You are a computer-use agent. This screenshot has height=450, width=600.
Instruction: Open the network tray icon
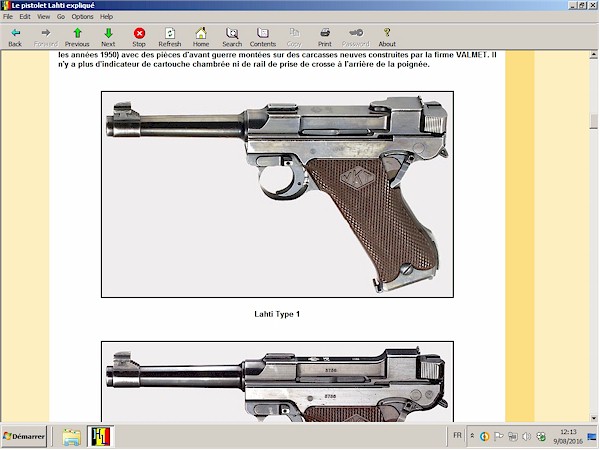click(513, 436)
